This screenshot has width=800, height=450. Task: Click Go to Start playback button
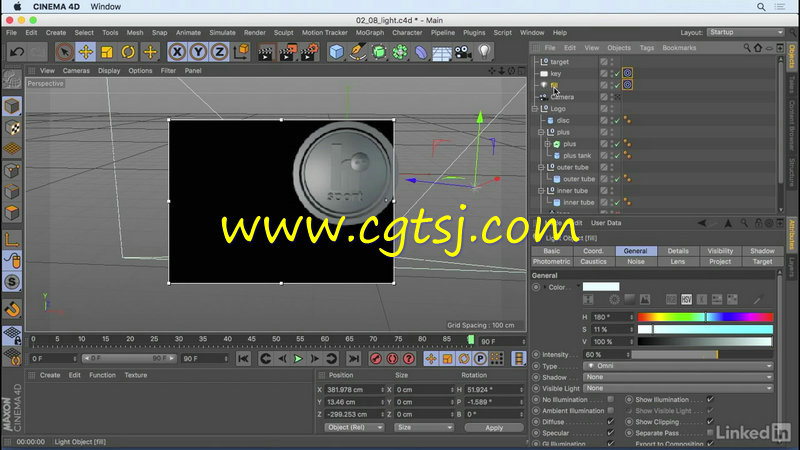243,359
